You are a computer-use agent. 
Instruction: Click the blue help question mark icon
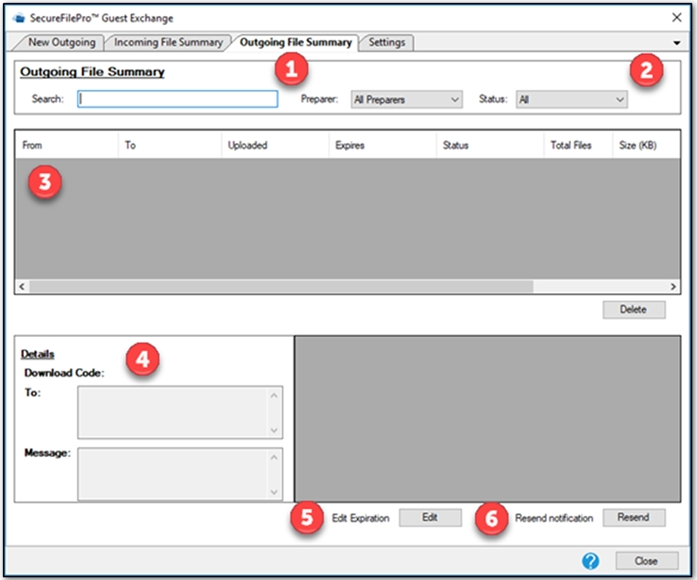click(x=590, y=560)
